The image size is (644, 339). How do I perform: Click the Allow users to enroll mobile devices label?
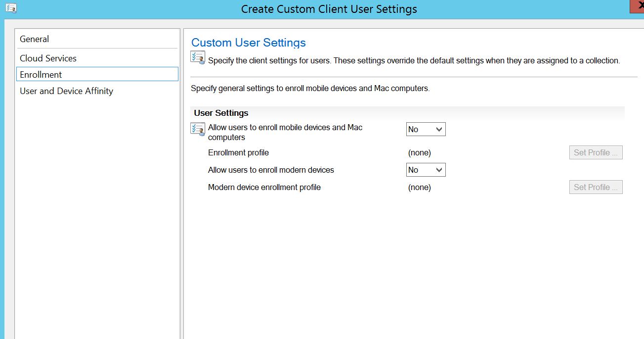coord(285,132)
